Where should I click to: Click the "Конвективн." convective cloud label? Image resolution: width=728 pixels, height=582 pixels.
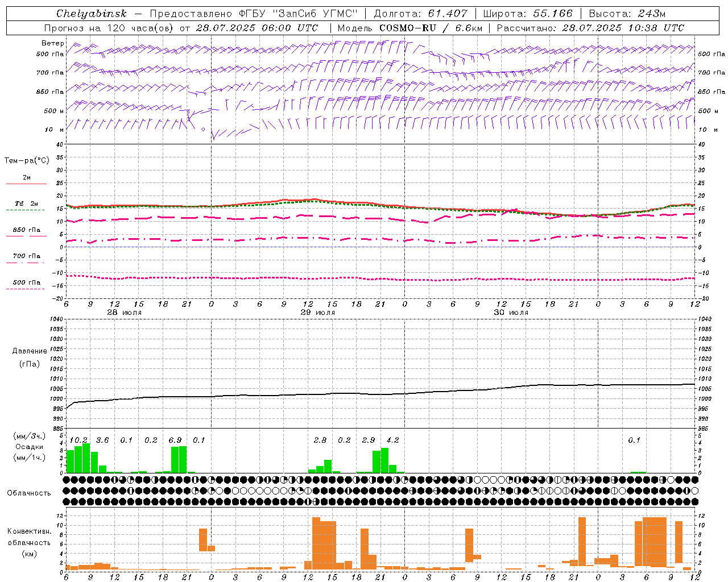click(29, 531)
